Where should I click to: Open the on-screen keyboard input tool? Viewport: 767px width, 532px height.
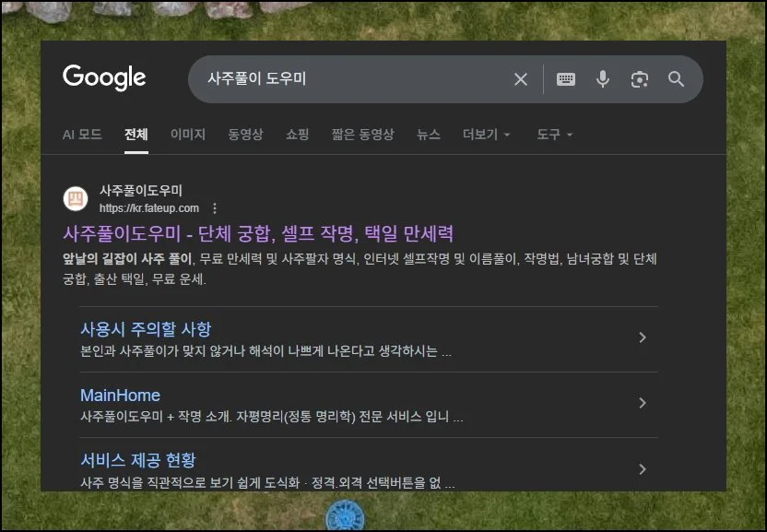(566, 79)
